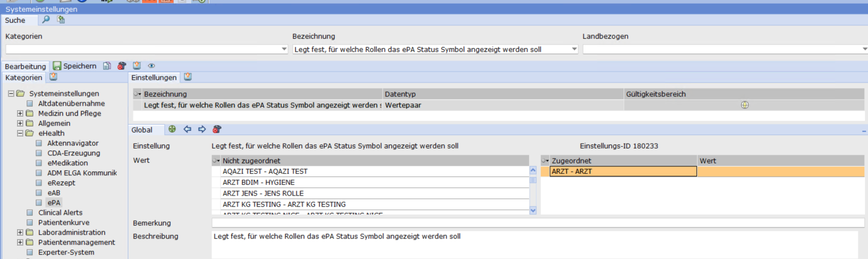Select CDA-Erzeugung tree item
Viewport: 868px width, 259px height.
73,153
